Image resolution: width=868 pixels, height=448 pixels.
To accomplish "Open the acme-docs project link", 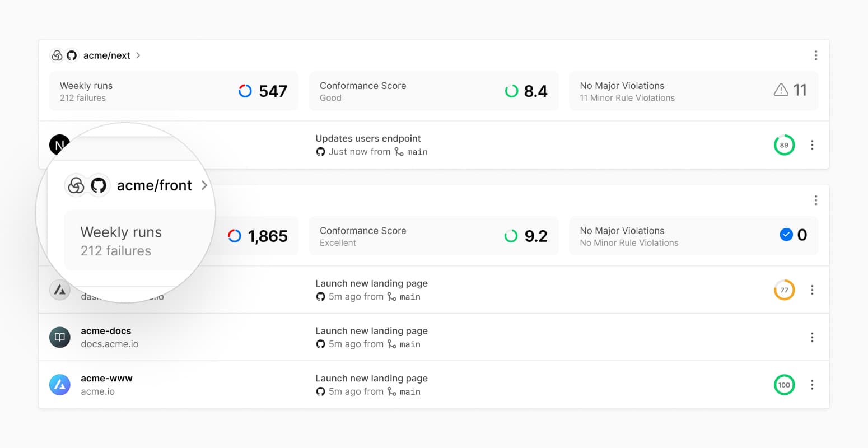I will [x=106, y=331].
